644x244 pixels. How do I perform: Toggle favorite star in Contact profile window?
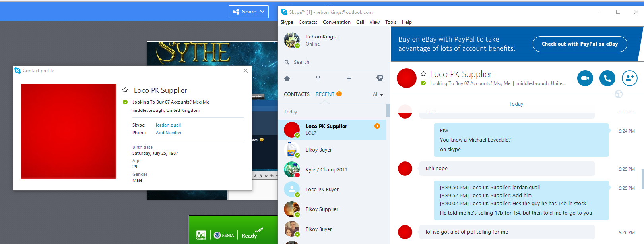[125, 90]
